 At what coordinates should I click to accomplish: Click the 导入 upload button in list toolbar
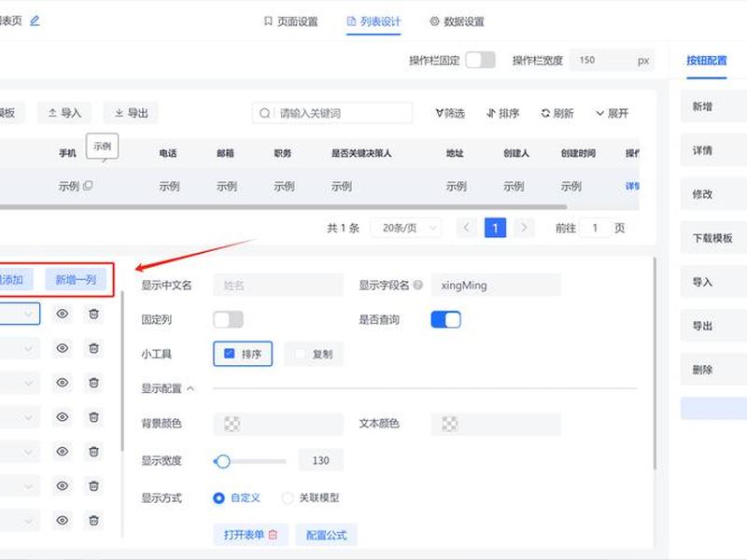point(64,113)
